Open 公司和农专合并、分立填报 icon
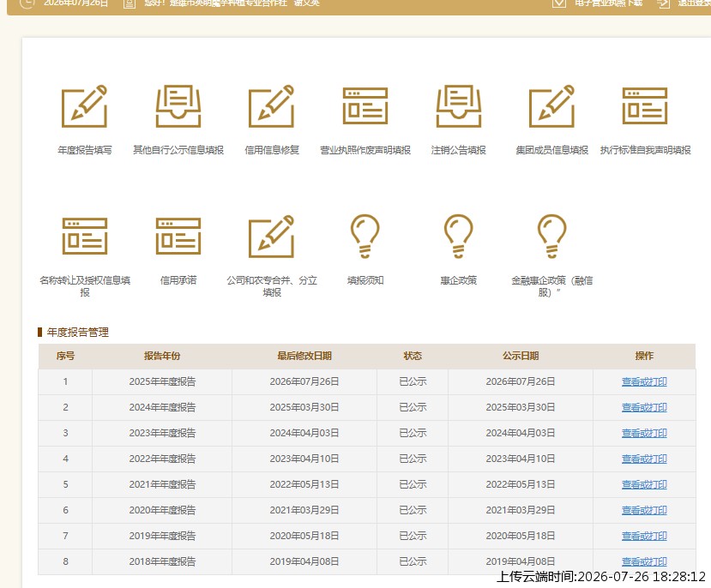 [272, 237]
